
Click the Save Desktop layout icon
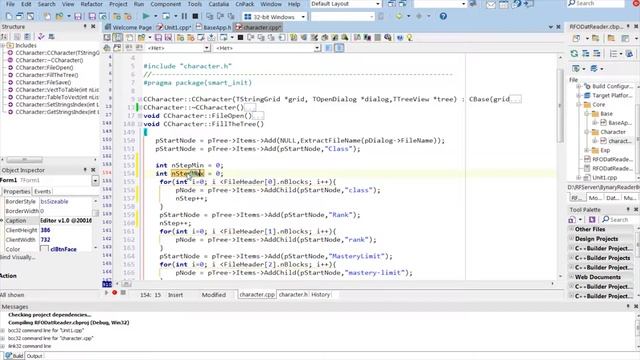(391, 4)
